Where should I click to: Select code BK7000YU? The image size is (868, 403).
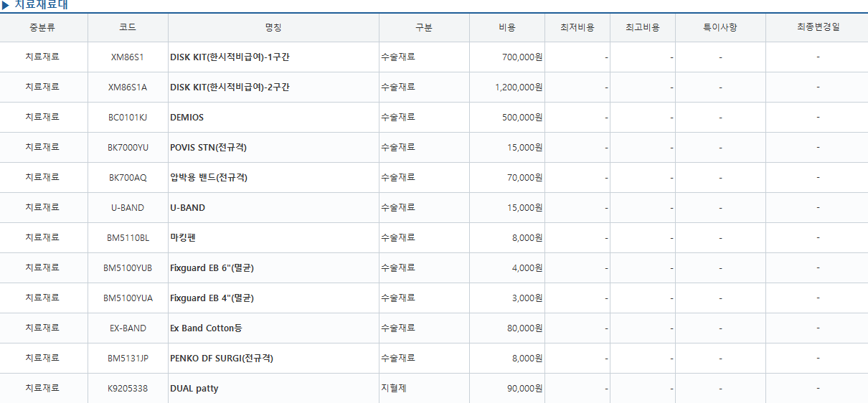tap(128, 148)
